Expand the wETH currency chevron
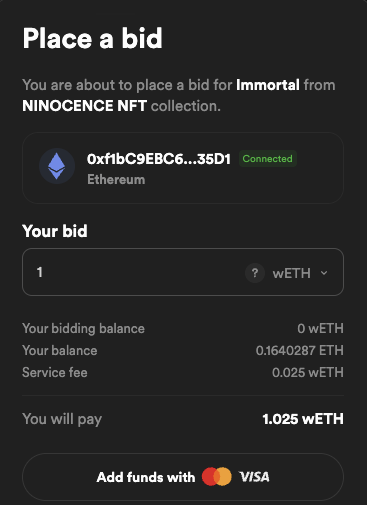The height and width of the screenshot is (505, 367). click(x=324, y=273)
